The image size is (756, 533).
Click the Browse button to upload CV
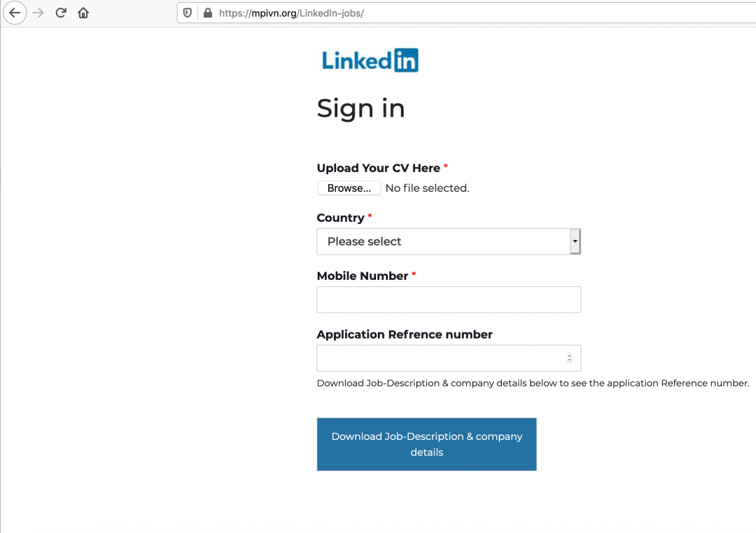pos(349,187)
